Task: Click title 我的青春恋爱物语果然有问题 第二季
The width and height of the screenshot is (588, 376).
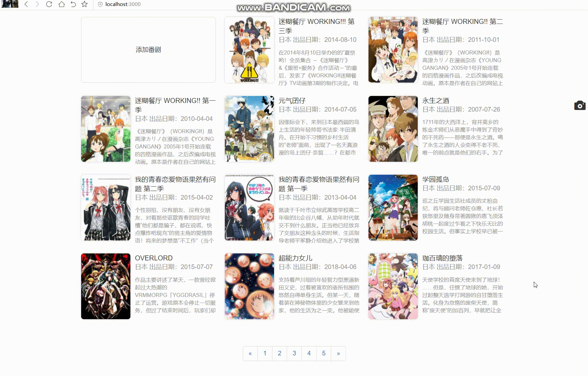Action: (175, 184)
